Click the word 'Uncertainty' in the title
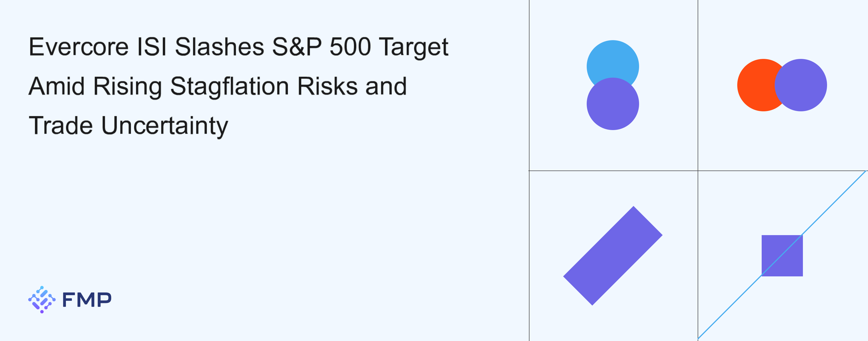Image resolution: width=868 pixels, height=341 pixels. click(x=165, y=126)
